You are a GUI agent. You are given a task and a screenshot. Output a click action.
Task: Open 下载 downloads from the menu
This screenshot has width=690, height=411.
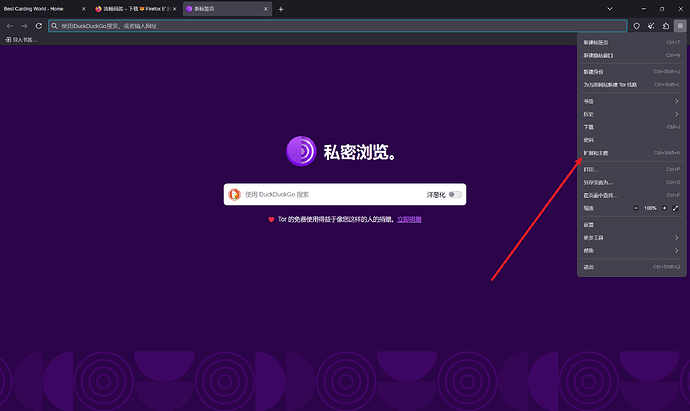point(631,127)
